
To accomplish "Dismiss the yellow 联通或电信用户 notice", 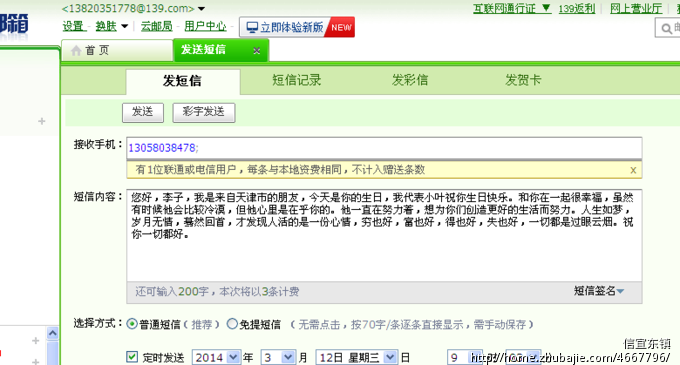I will click(x=633, y=170).
